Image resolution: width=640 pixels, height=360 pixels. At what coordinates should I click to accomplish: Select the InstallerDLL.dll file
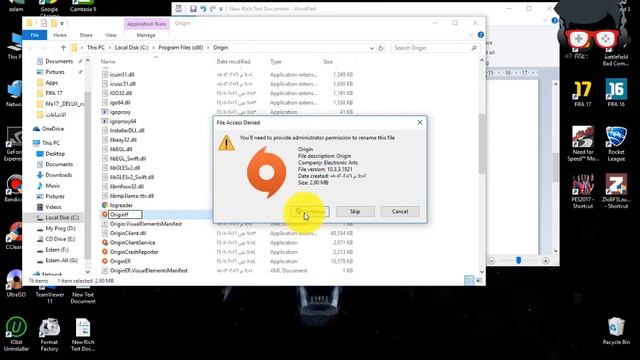[127, 131]
